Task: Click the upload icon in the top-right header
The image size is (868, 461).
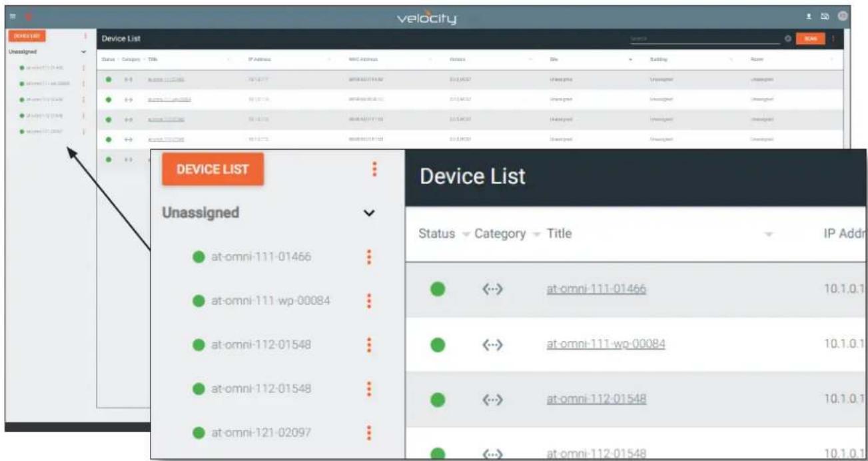Action: tap(810, 16)
